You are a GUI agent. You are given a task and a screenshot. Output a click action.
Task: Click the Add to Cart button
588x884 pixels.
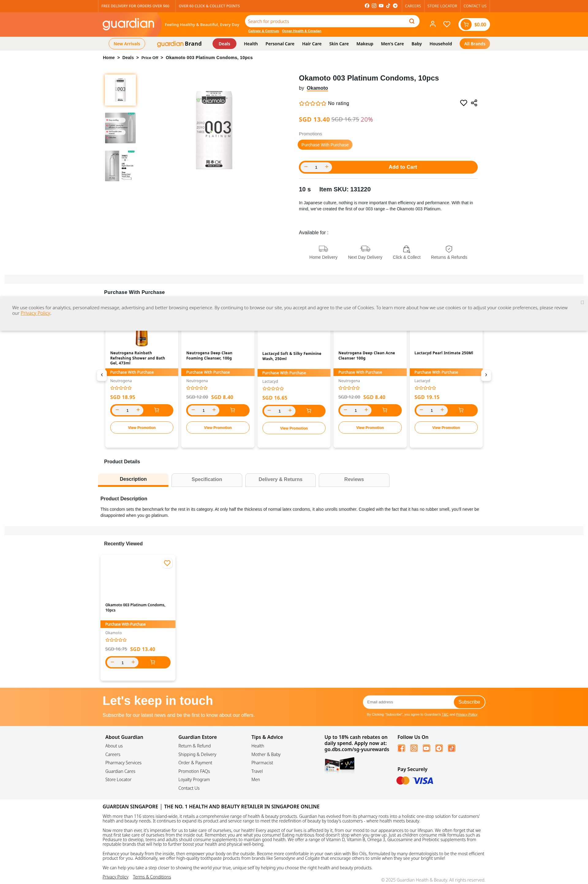403,167
